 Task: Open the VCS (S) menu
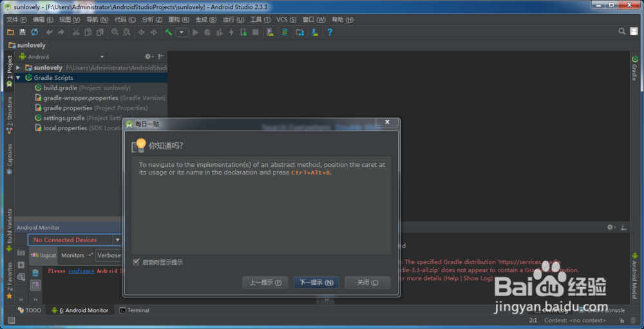[x=287, y=20]
